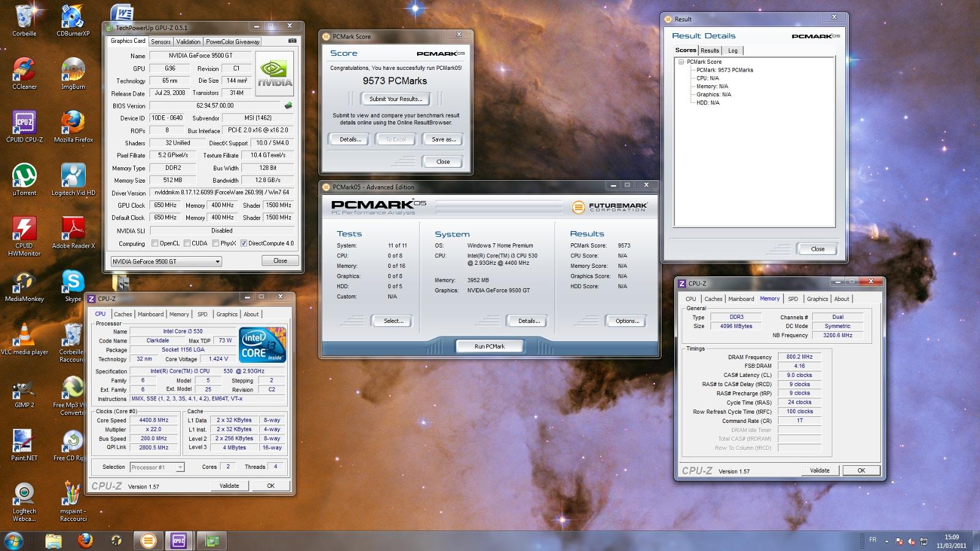The width and height of the screenshot is (980, 551).
Task: Open Mainboard tab in left CPU-Z window
Action: (151, 314)
